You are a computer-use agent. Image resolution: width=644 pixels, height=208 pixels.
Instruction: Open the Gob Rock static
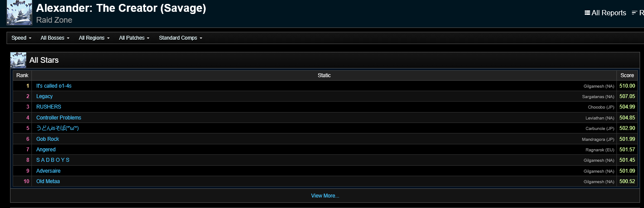(48, 139)
